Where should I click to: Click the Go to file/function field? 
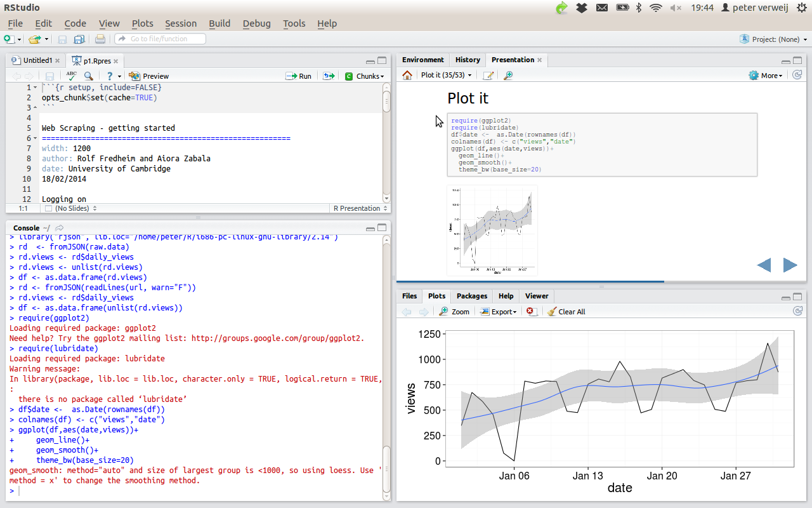tap(160, 39)
